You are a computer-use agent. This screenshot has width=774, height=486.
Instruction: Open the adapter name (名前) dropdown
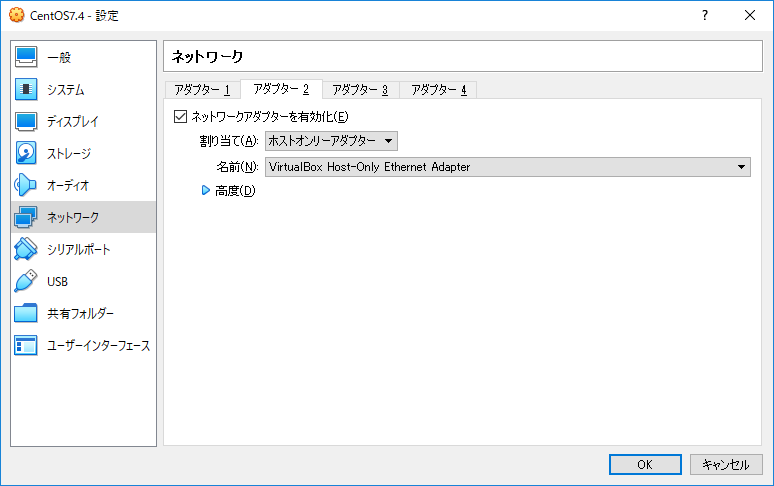pyautogui.click(x=507, y=167)
